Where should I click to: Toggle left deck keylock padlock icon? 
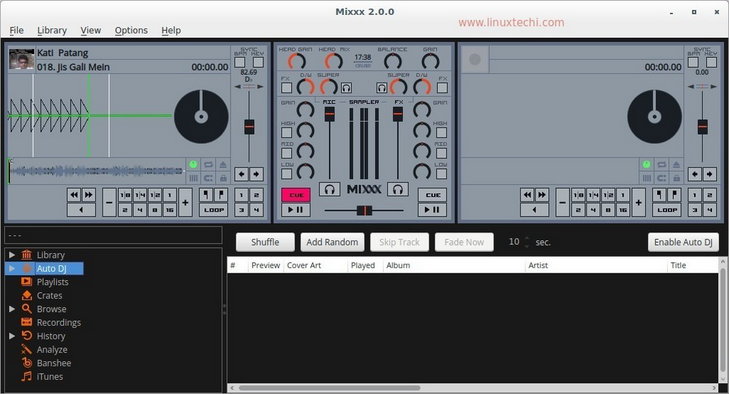[x=223, y=178]
